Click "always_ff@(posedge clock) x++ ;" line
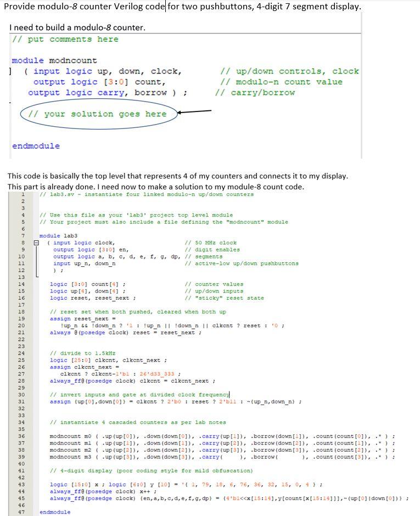 (103, 491)
